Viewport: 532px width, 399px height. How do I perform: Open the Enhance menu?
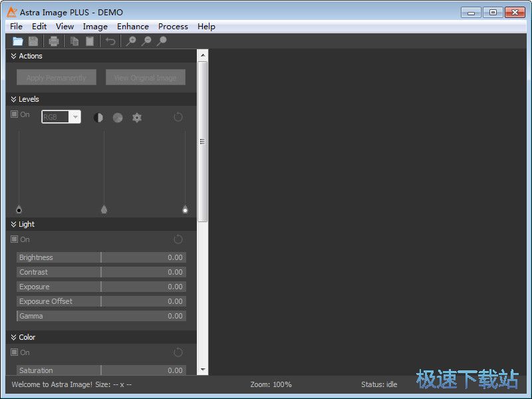pyautogui.click(x=133, y=27)
